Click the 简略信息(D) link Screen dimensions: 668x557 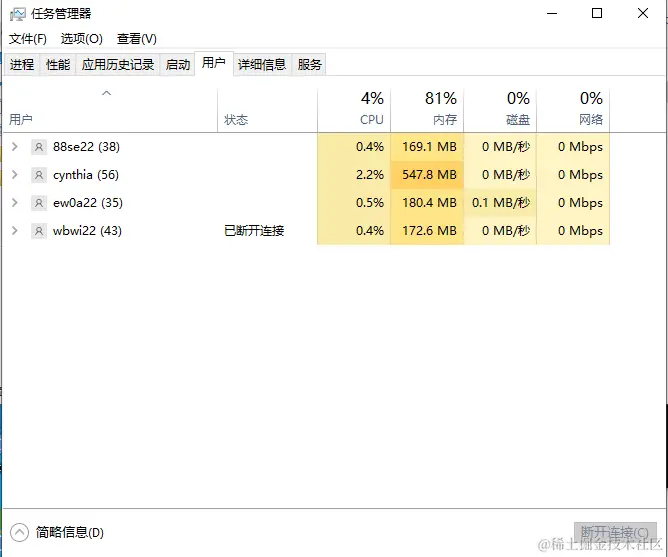pos(69,532)
